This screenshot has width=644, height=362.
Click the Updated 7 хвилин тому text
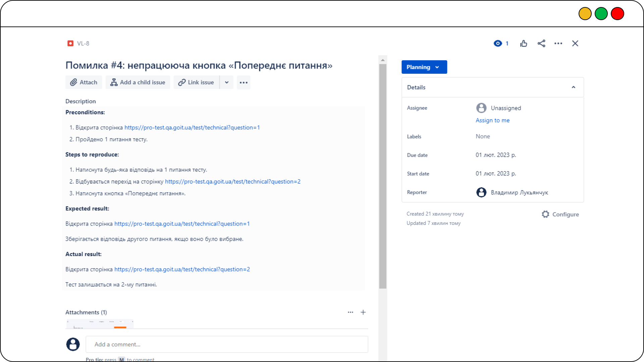(433, 223)
